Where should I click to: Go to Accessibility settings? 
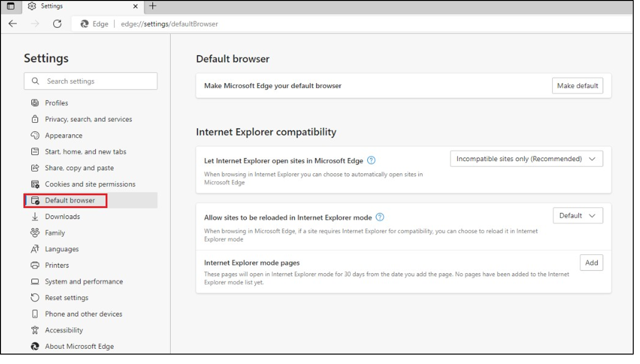click(x=91, y=330)
